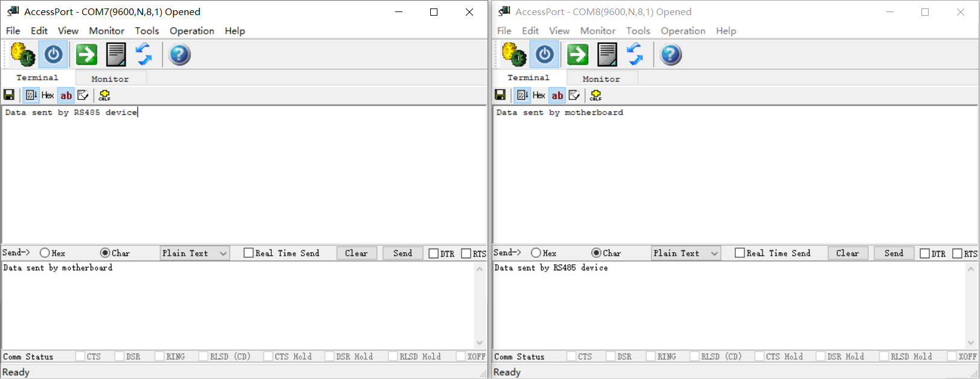Click the power button icon in COM8 window
Viewport: 980px width, 379px height.
pyautogui.click(x=544, y=54)
